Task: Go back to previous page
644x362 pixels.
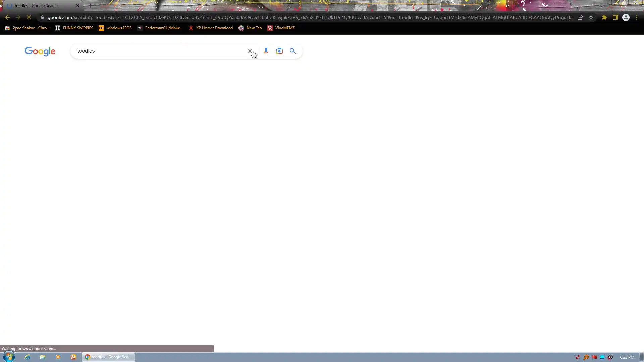Action: click(x=7, y=17)
